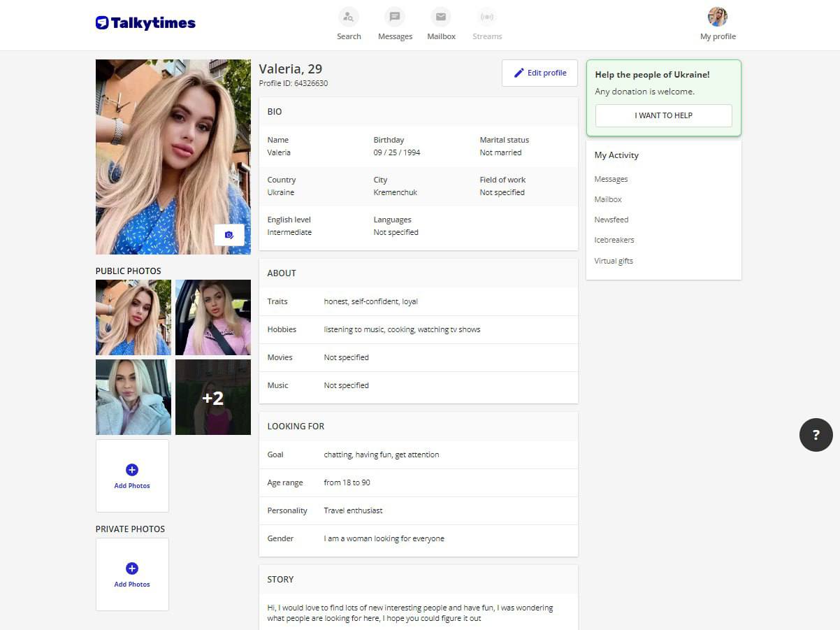Open the Messages chat icon

click(x=395, y=17)
